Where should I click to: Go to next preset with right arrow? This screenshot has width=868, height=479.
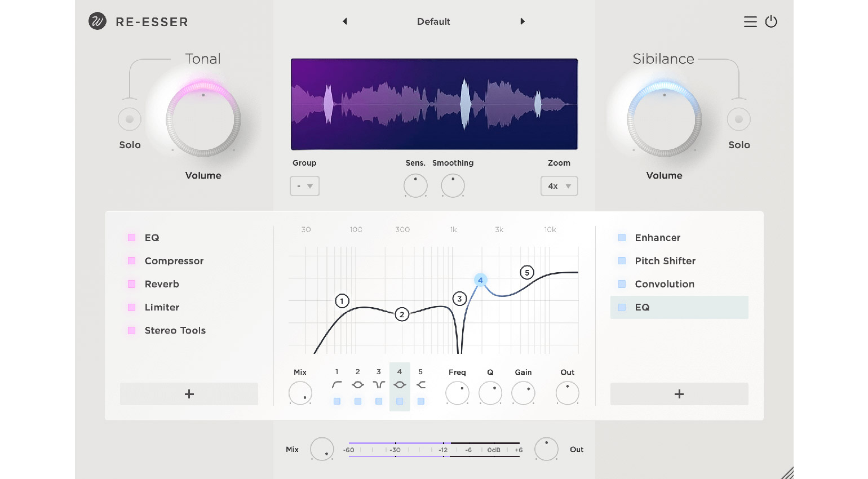(x=522, y=21)
